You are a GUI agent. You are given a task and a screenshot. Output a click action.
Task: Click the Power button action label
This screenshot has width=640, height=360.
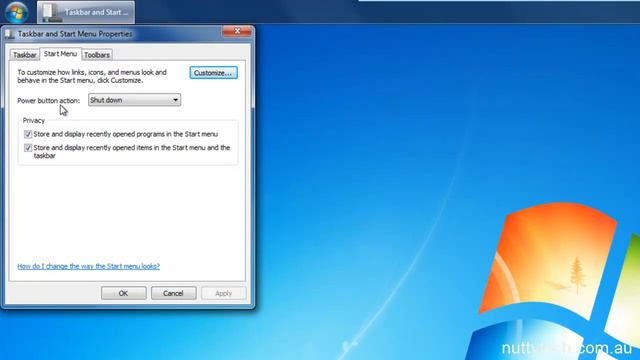coord(49,100)
